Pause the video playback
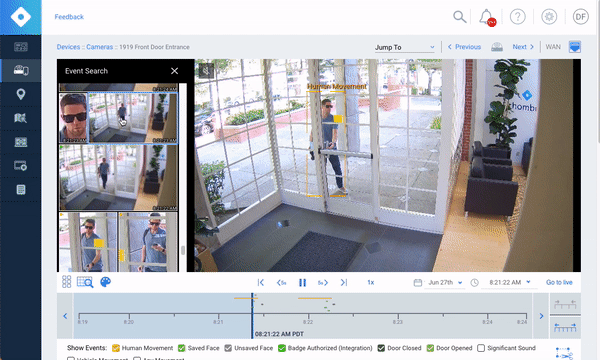 (302, 282)
